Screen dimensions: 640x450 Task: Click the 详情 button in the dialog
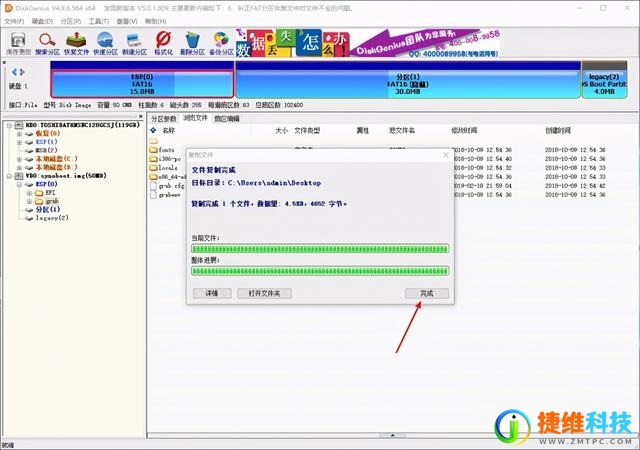[212, 293]
